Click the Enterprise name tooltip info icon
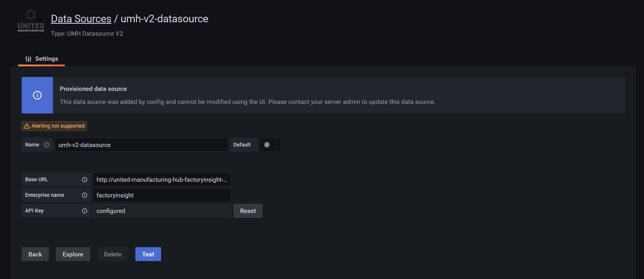The width and height of the screenshot is (644, 279). point(84,195)
